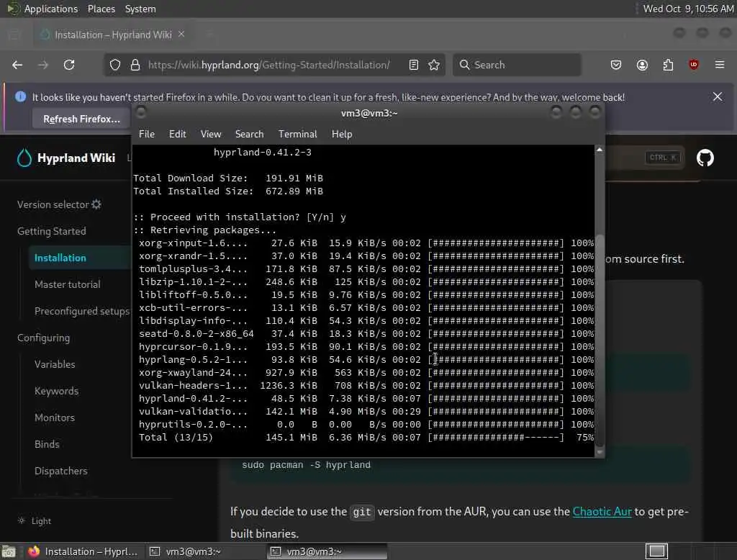The height and width of the screenshot is (560, 737).
Task: Dismiss the Firefox refresh notification bar
Action: pyautogui.click(x=718, y=97)
